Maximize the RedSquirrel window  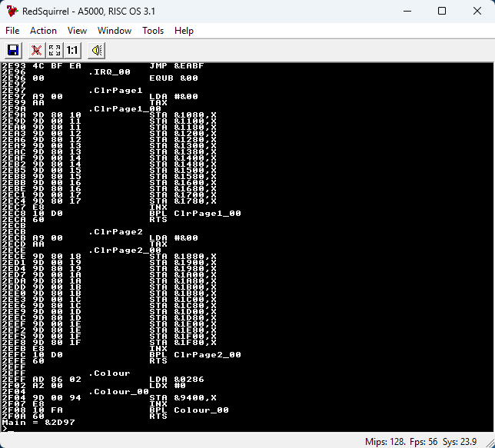(x=442, y=11)
